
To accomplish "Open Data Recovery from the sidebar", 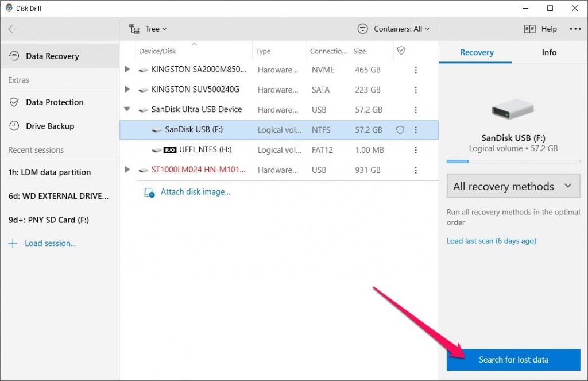I will [x=52, y=56].
